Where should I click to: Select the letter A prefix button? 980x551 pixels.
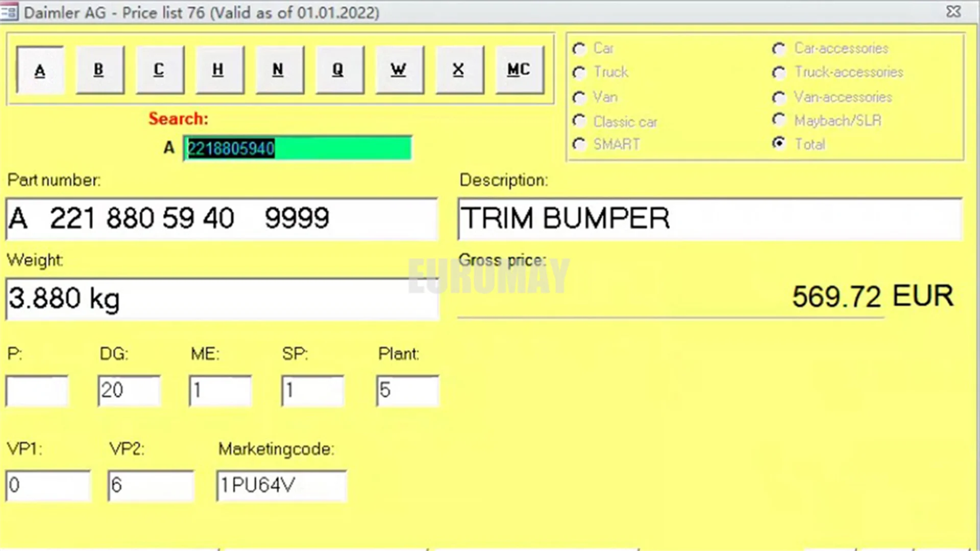(x=40, y=70)
